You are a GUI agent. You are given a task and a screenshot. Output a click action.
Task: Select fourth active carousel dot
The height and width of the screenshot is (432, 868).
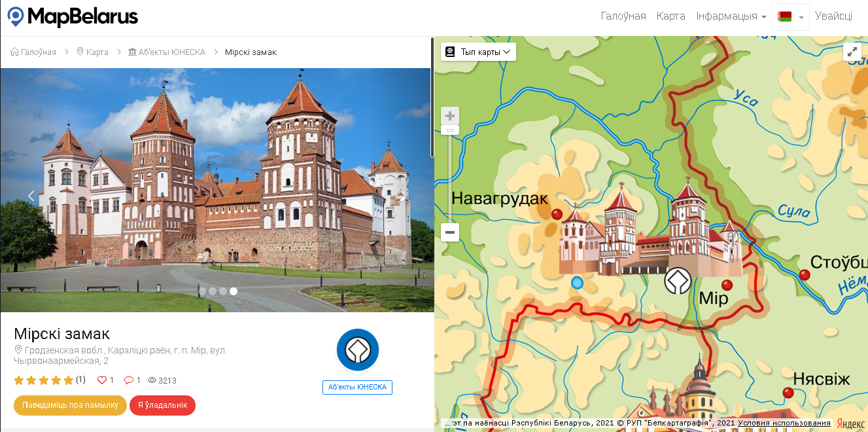pyautogui.click(x=234, y=291)
